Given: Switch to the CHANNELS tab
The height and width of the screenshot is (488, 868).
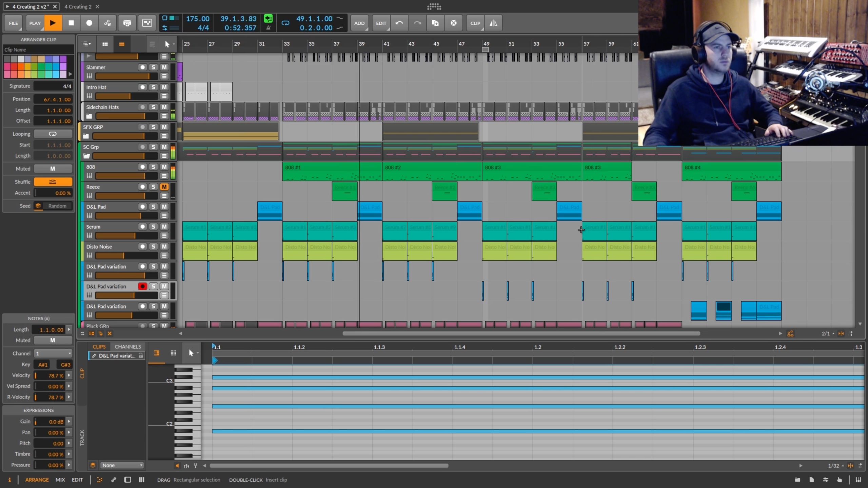Looking at the screenshot, I should point(127,347).
